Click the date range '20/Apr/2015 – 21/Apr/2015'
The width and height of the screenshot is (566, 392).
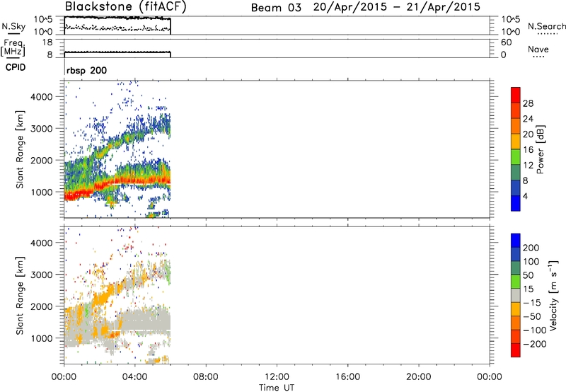(x=397, y=7)
